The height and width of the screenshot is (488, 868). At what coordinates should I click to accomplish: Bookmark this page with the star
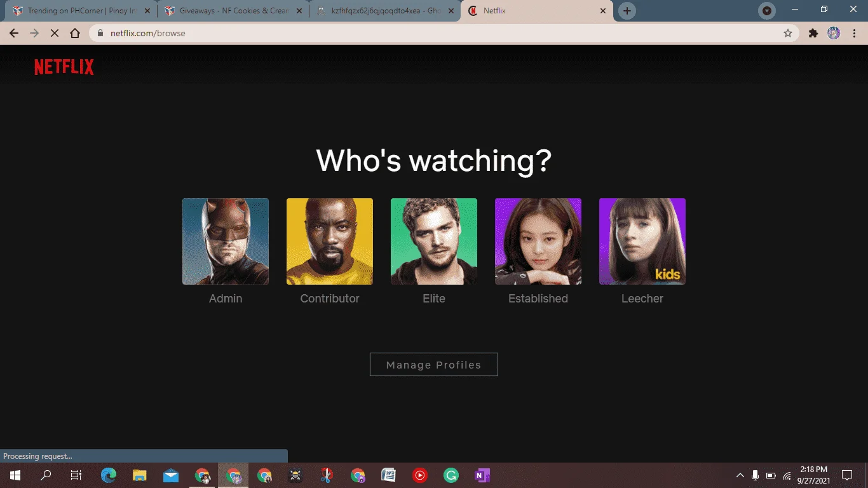(x=788, y=33)
